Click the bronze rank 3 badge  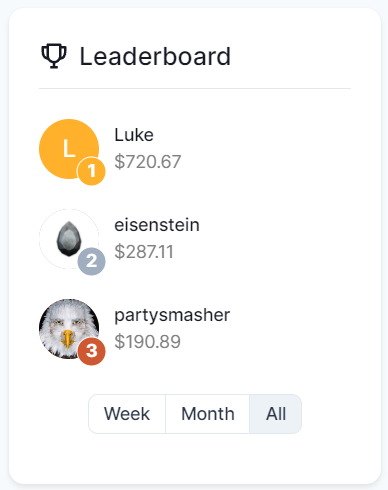click(x=91, y=351)
